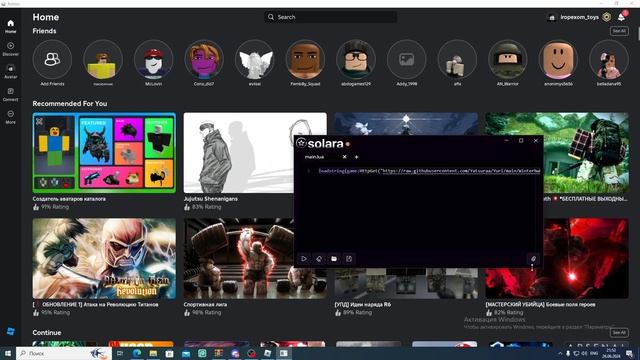Open the rightmost friend avatar in pink
640x360 pixels.
(609, 60)
